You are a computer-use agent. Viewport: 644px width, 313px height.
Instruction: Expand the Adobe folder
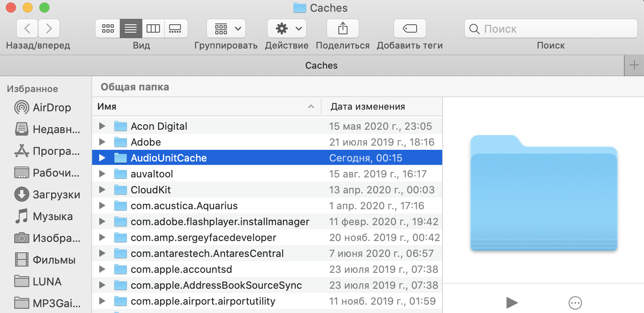pos(102,142)
